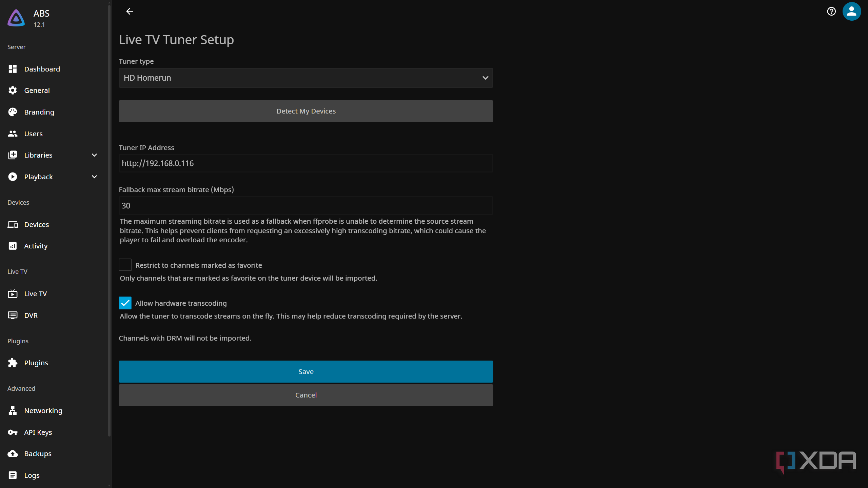Click the Playback play-circle icon
Image resolution: width=868 pixels, height=488 pixels.
pyautogui.click(x=13, y=177)
